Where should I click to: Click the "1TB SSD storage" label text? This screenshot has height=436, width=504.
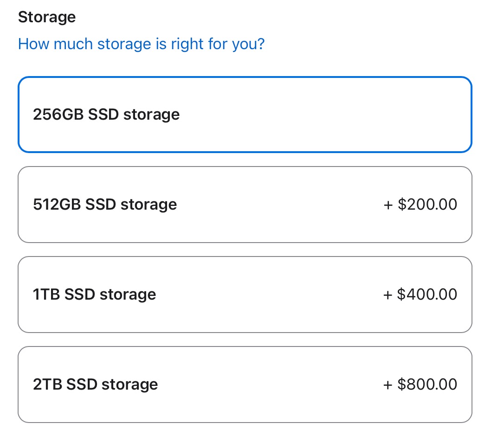(x=95, y=295)
